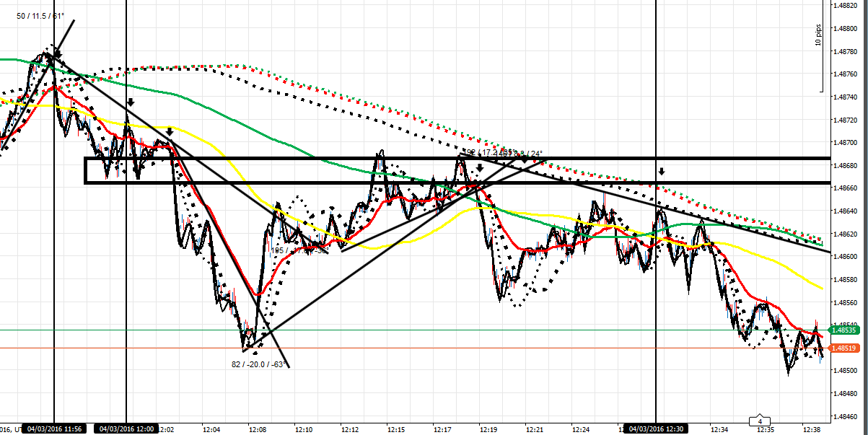
Task: Select the 04/03/2016 12:00 time label
Action: pos(127,429)
